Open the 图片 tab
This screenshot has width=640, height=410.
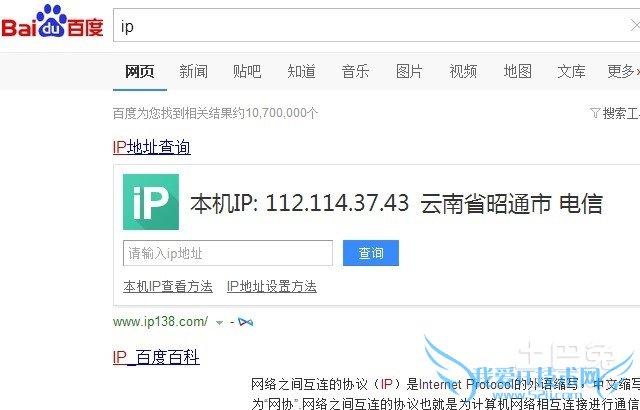(x=409, y=71)
